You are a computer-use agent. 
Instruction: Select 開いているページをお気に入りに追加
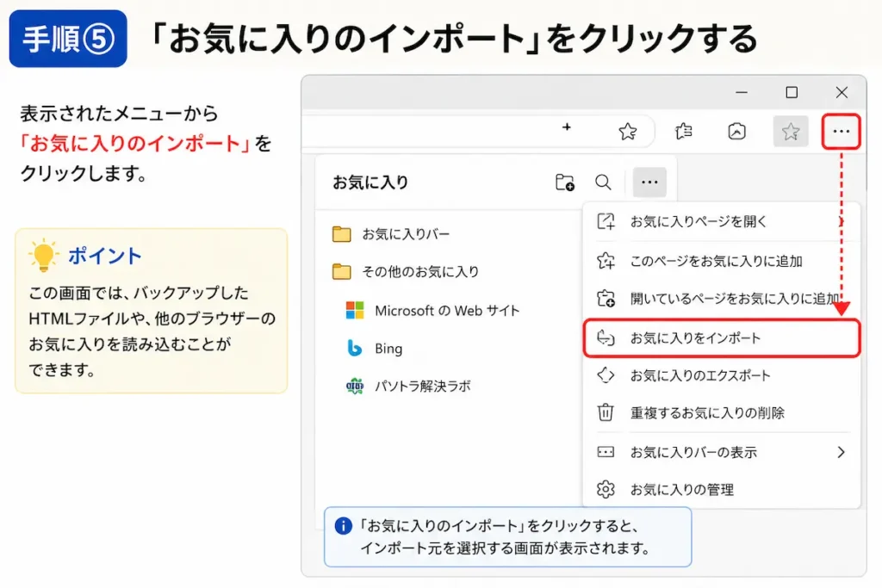tap(722, 299)
